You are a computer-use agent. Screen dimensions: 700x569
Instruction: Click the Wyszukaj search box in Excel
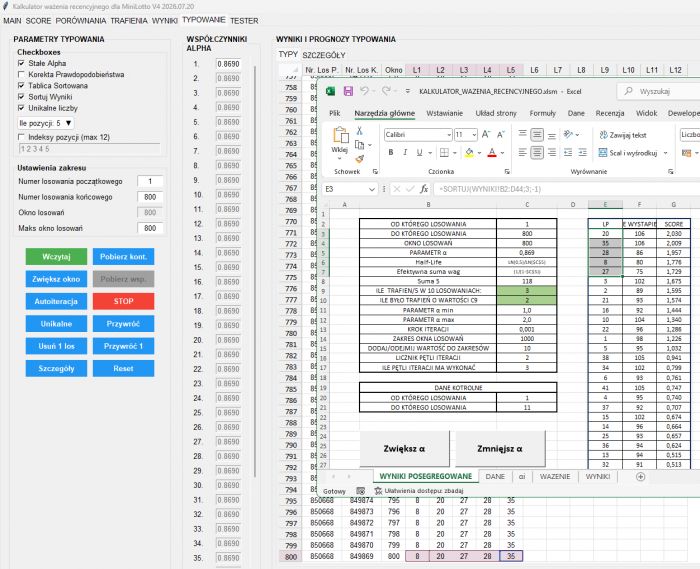pos(658,91)
